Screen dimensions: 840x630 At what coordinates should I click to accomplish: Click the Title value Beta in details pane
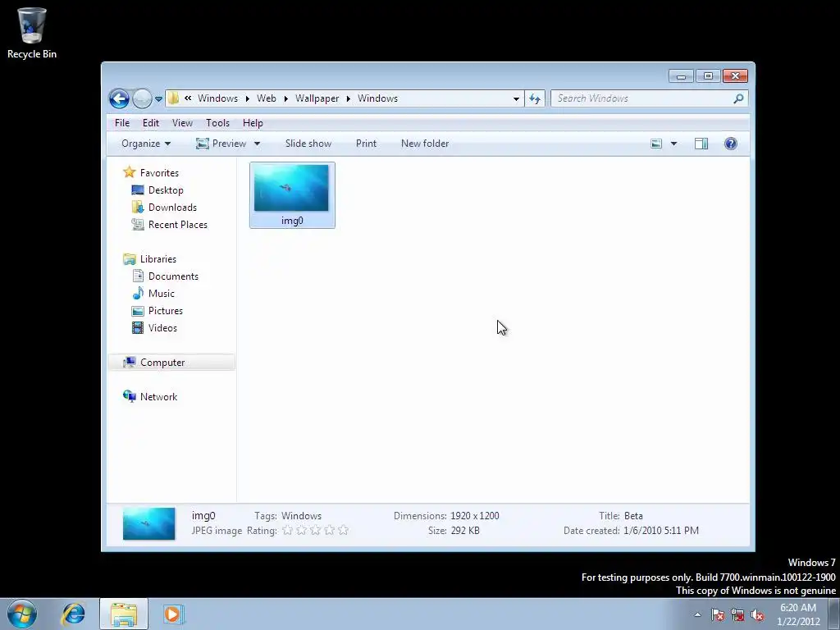[x=633, y=516]
